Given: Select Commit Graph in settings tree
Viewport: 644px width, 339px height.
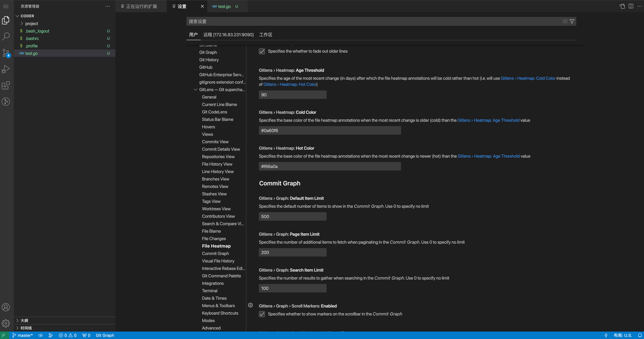Looking at the screenshot, I should coord(215,253).
